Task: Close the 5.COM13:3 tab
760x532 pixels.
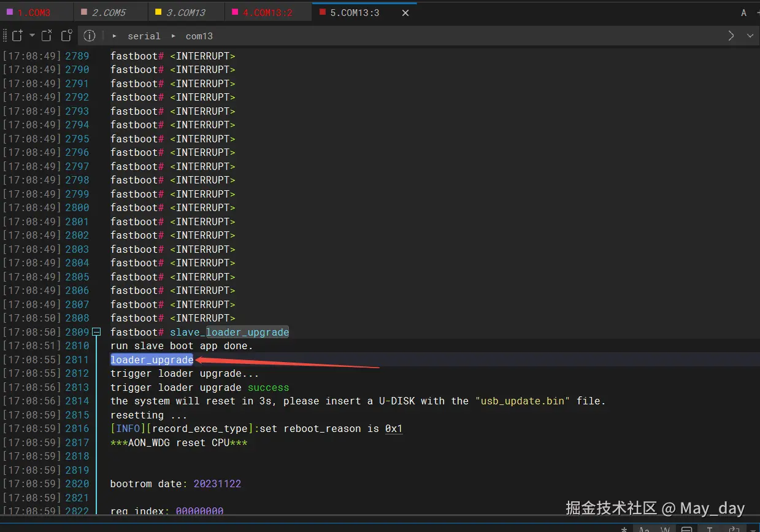Action: pos(405,12)
